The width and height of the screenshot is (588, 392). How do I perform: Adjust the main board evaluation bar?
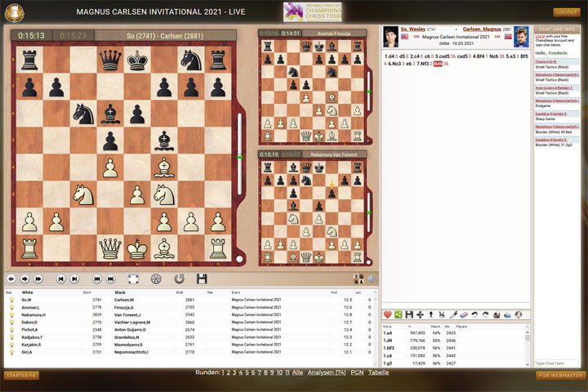click(x=240, y=154)
